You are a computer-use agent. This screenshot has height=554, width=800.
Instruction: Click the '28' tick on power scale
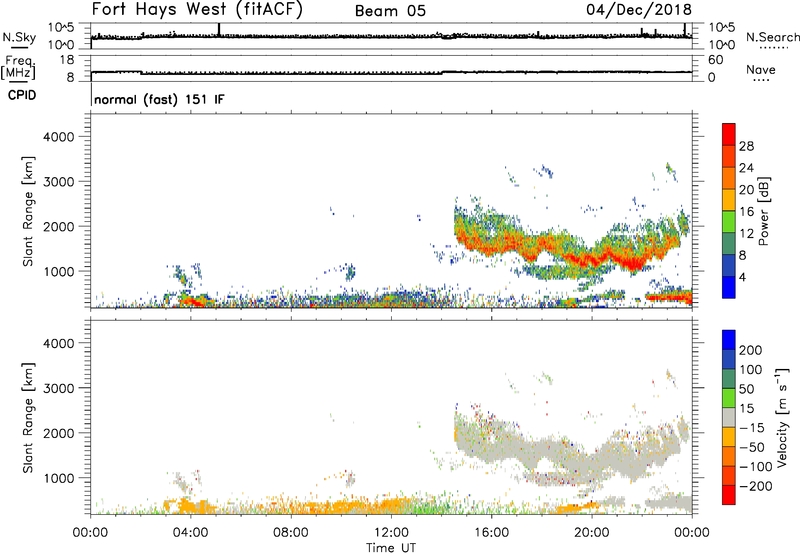tap(746, 146)
